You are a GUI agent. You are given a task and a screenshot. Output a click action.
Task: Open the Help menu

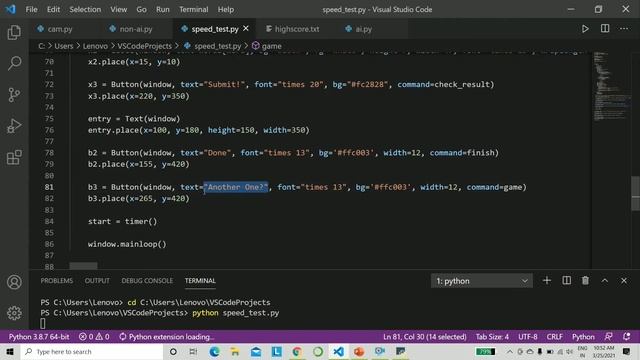point(226,9)
